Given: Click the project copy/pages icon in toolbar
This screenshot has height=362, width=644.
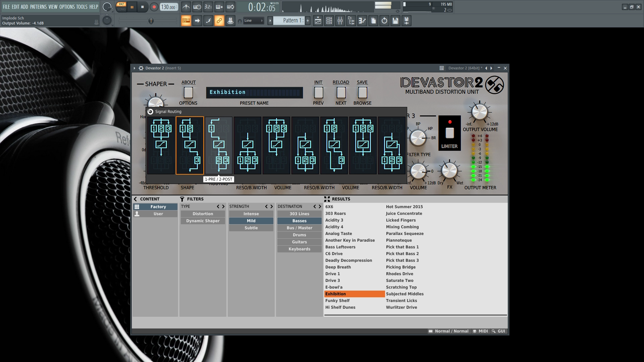Looking at the screenshot, I should [x=373, y=21].
